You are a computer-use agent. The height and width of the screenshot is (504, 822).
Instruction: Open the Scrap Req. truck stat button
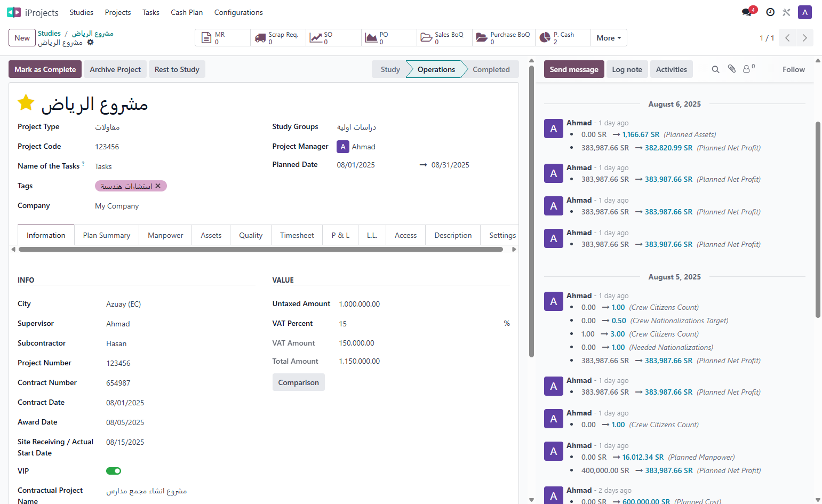[x=278, y=37]
